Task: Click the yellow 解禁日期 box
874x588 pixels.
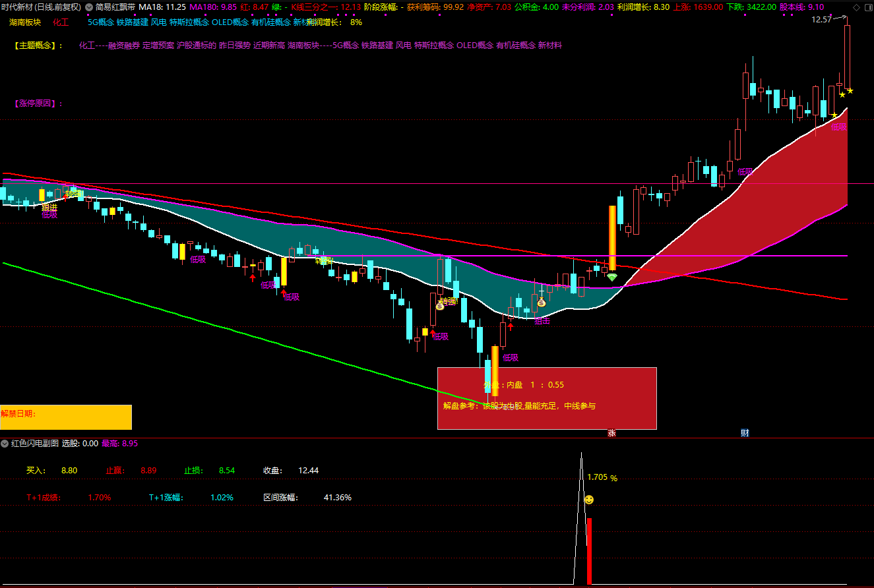Action: click(x=66, y=417)
